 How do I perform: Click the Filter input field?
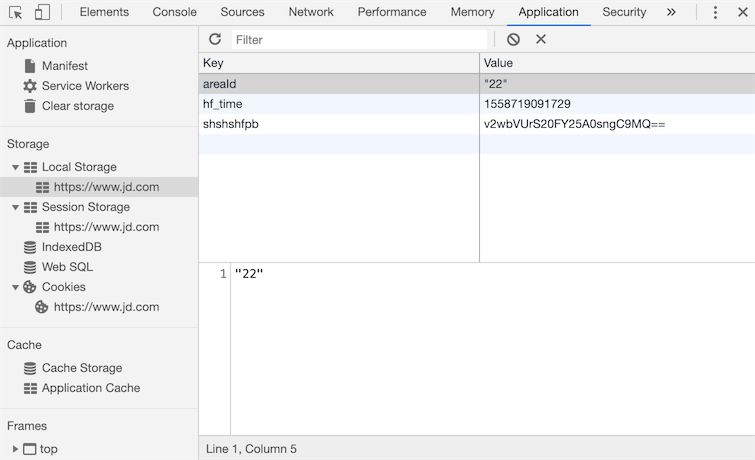pyautogui.click(x=358, y=39)
